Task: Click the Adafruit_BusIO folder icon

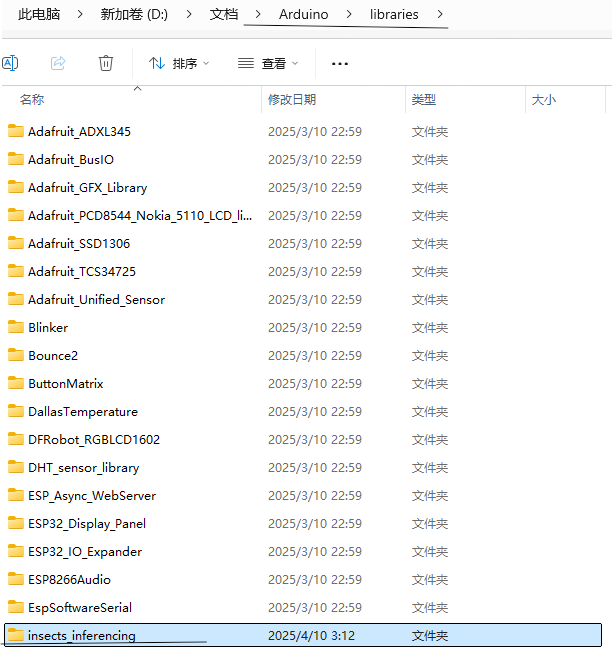Action: 16,159
